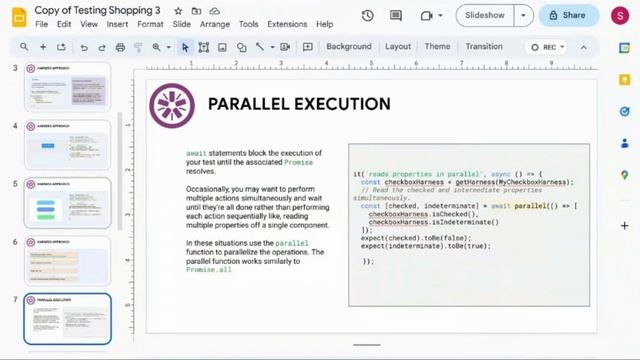Open the Insert menu

click(117, 24)
